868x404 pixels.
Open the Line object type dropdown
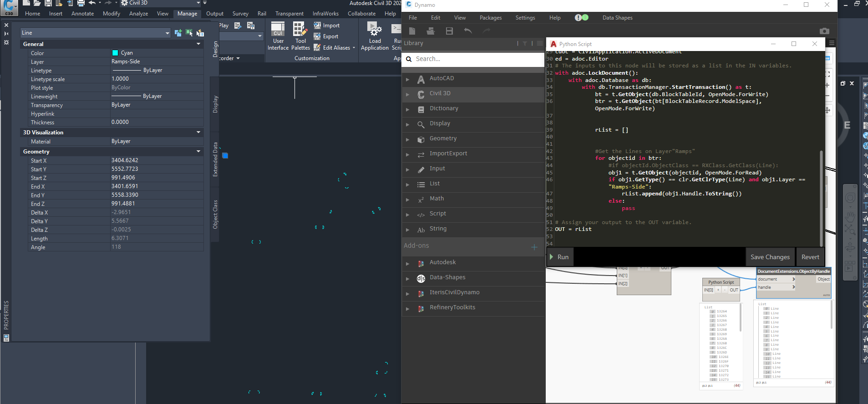[x=96, y=33]
